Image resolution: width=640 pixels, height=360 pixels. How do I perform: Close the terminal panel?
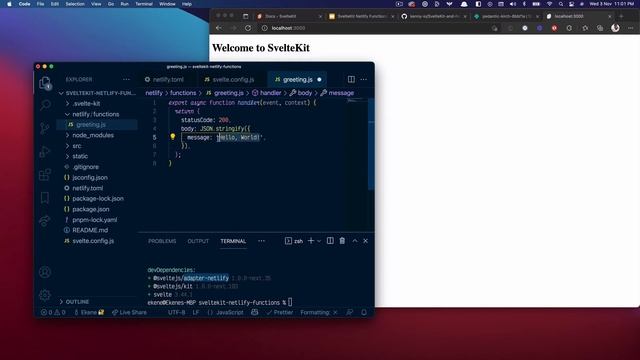pyautogui.click(x=365, y=241)
